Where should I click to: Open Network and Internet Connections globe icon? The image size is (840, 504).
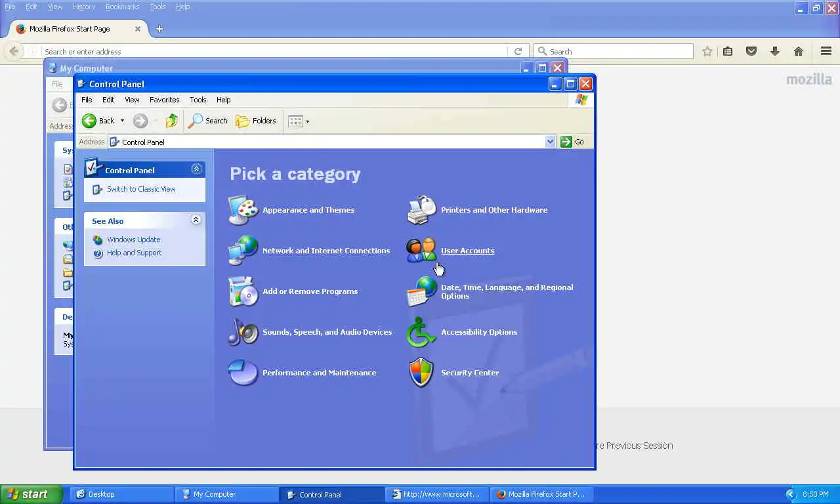(243, 251)
